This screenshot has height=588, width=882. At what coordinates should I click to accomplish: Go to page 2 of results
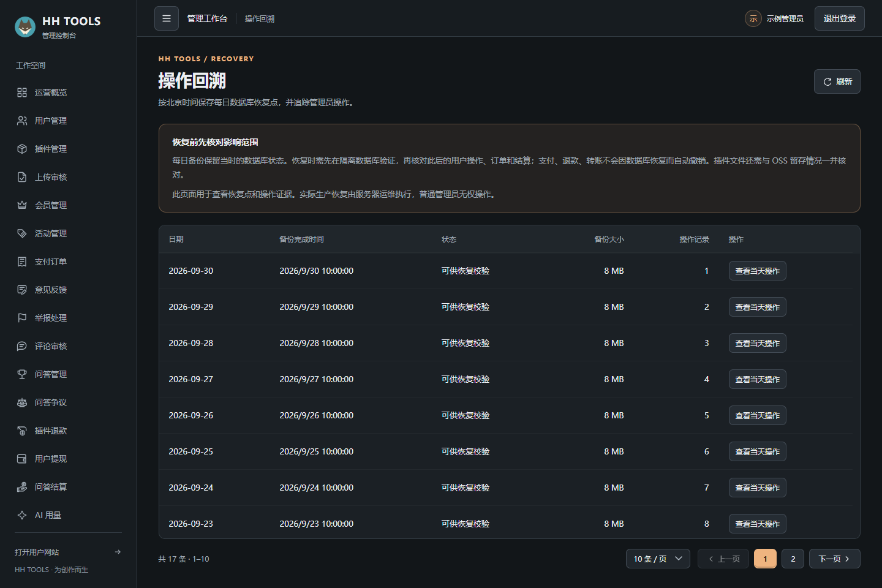pos(793,559)
